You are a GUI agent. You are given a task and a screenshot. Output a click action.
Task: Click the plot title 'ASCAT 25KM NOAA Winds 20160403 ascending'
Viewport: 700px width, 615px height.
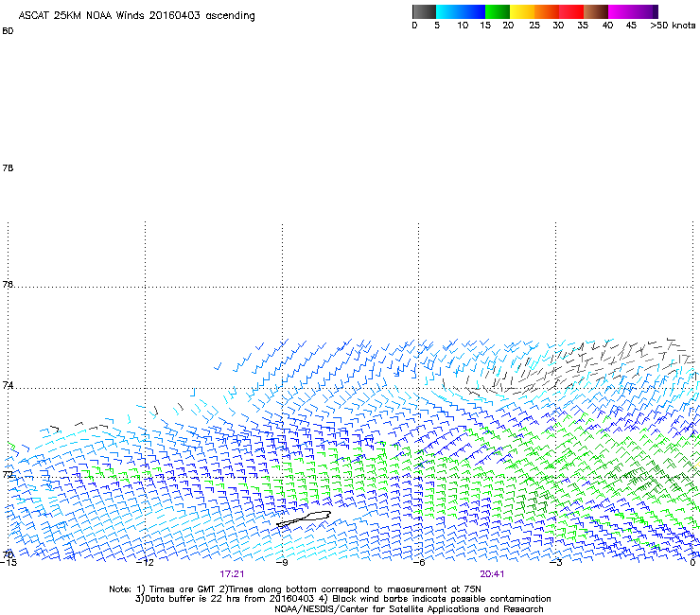click(x=136, y=16)
